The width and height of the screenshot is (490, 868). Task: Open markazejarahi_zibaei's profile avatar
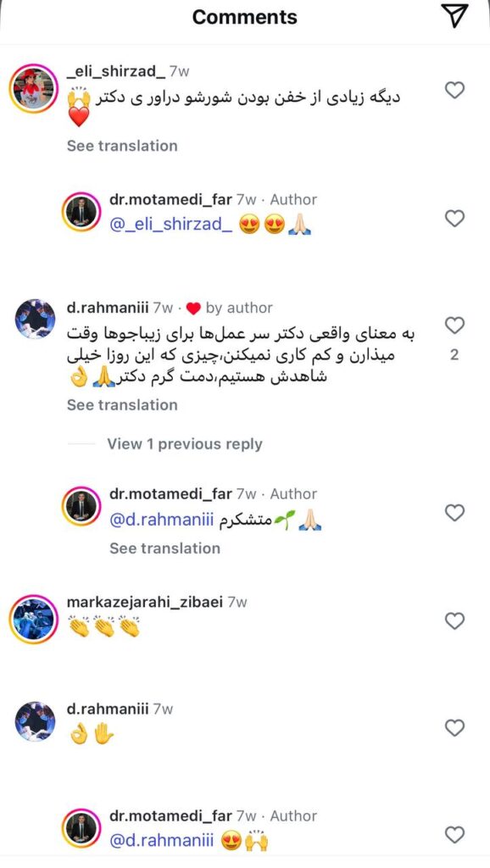tap(34, 620)
